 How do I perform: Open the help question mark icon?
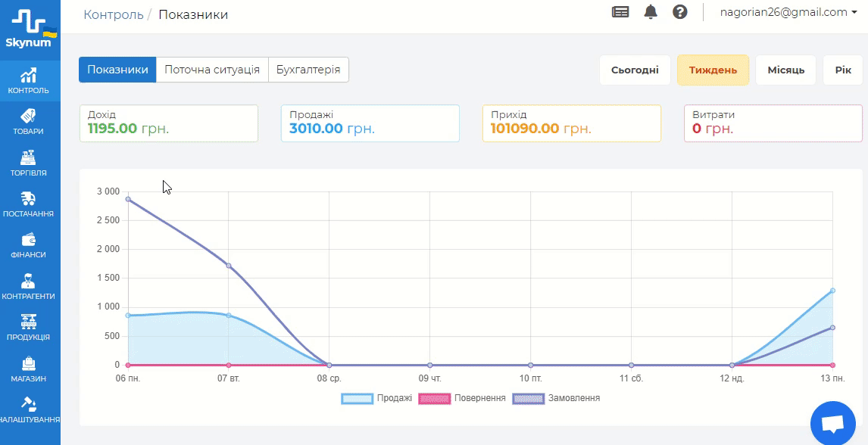680,12
